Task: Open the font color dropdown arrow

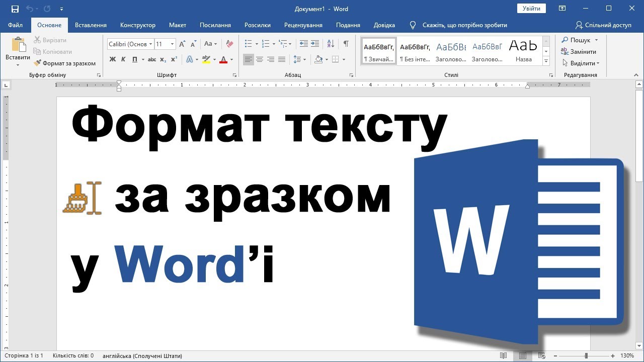Action: coord(231,59)
